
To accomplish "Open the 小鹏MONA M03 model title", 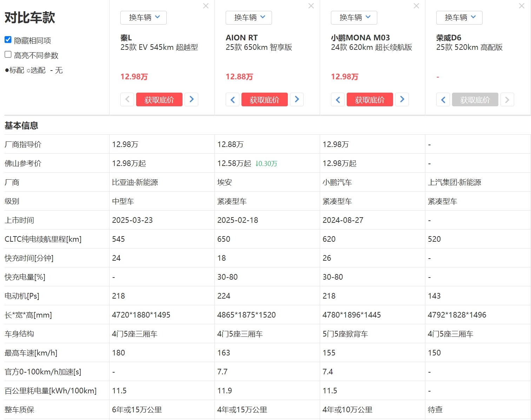I will [360, 38].
